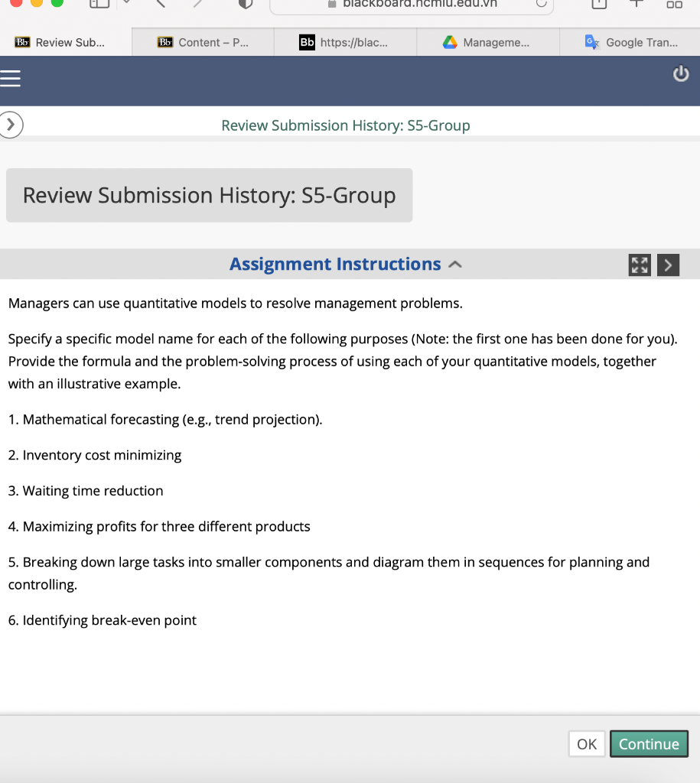Click the green Continue button
This screenshot has height=783, width=700.
click(649, 744)
